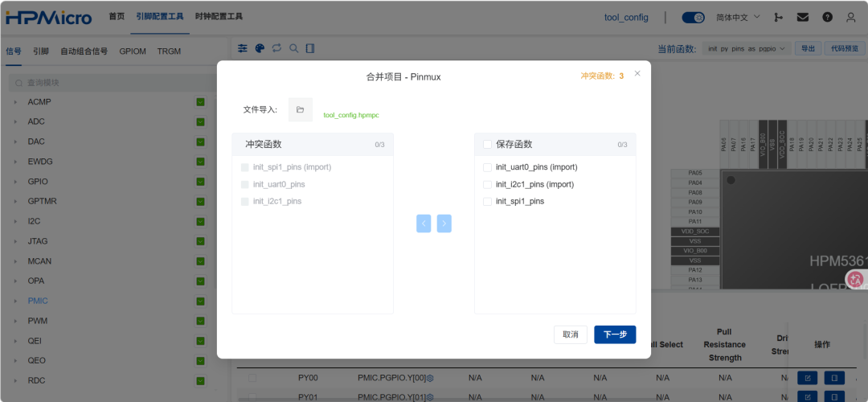Viewport: 868px width, 402px height.
Task: Toggle the green checkbox for GPIO module
Action: (x=200, y=182)
